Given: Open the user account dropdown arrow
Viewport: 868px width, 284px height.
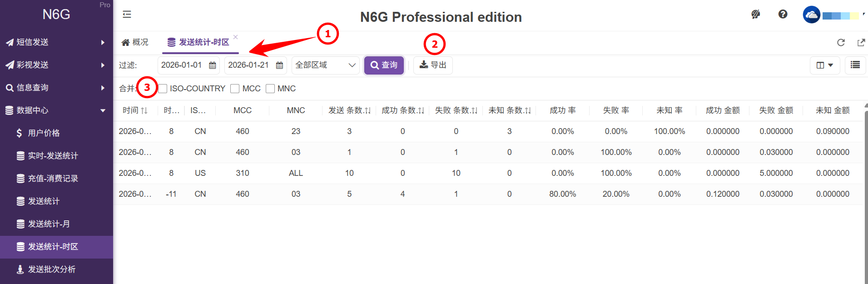Looking at the screenshot, I should point(863,15).
